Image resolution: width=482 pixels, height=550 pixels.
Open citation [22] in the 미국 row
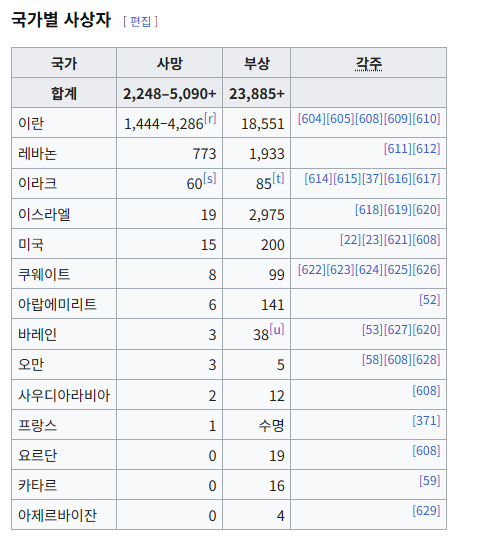click(351, 240)
